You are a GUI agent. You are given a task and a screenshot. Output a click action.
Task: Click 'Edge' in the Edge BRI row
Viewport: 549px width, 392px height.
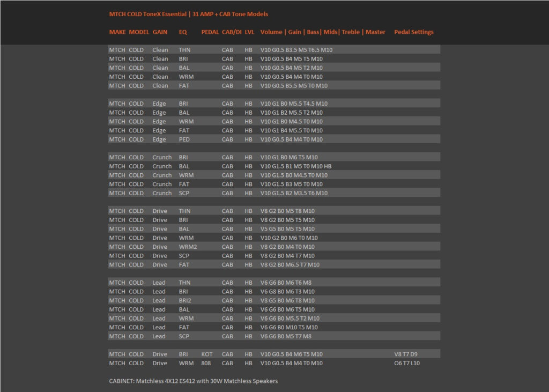(159, 103)
